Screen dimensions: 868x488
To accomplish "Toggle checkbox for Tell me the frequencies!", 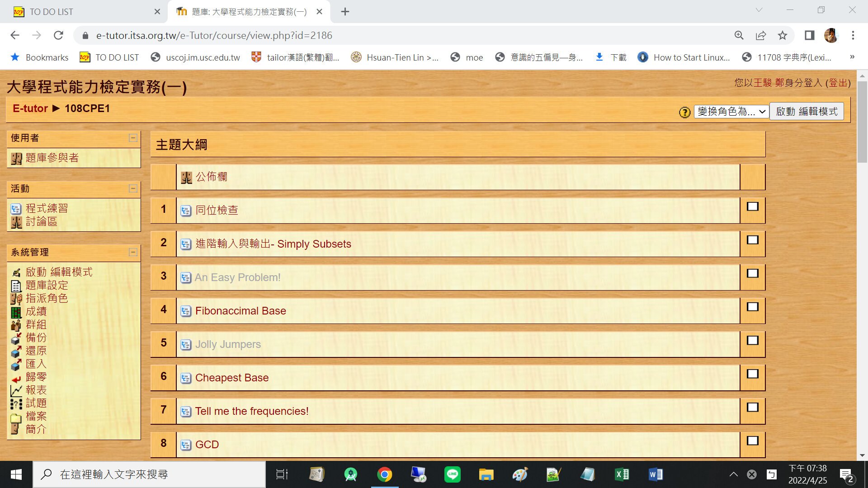I will (753, 408).
